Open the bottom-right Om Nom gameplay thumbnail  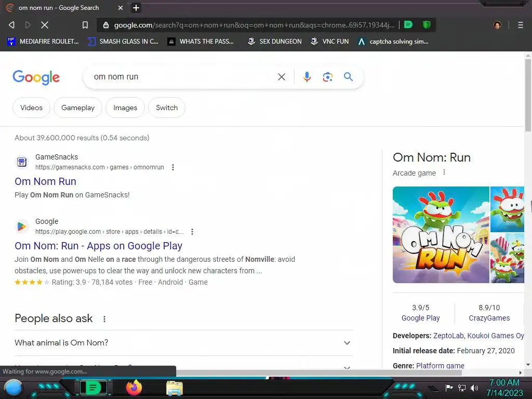[507, 258]
